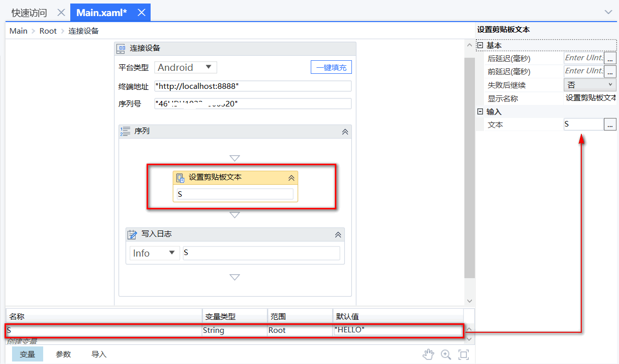Collapse the 序列 container
The width and height of the screenshot is (619, 364).
point(345,132)
